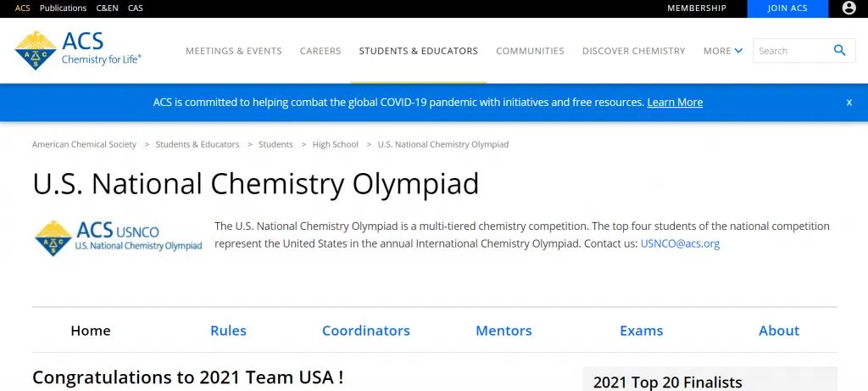Focus the Search input field

(793, 51)
